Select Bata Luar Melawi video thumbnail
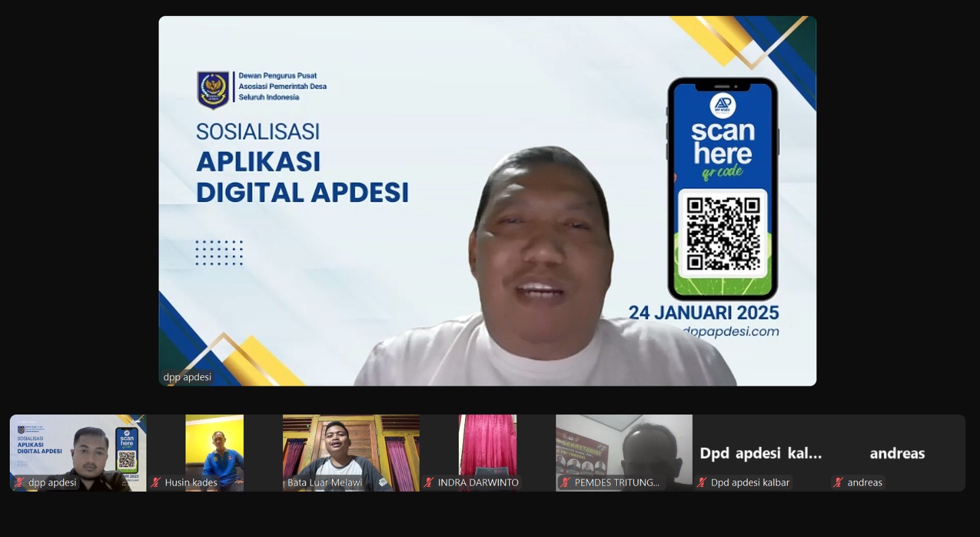The width and height of the screenshot is (980, 537). click(x=351, y=453)
